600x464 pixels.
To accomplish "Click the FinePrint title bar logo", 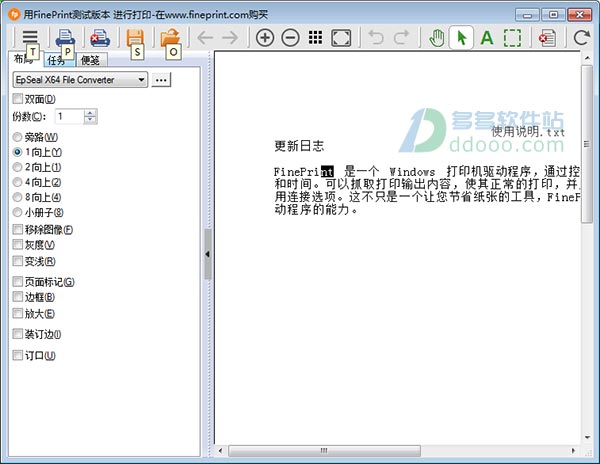I will point(14,15).
